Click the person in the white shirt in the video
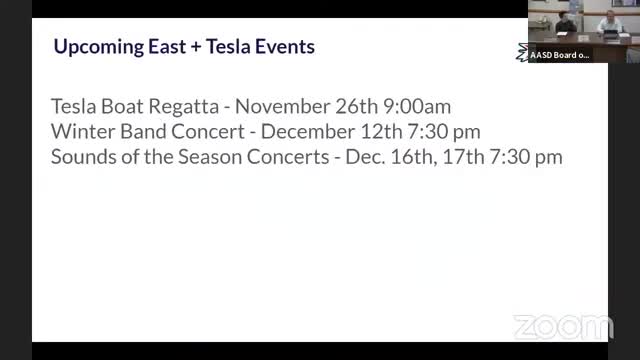Viewport: 640px width, 360px height. tap(609, 22)
